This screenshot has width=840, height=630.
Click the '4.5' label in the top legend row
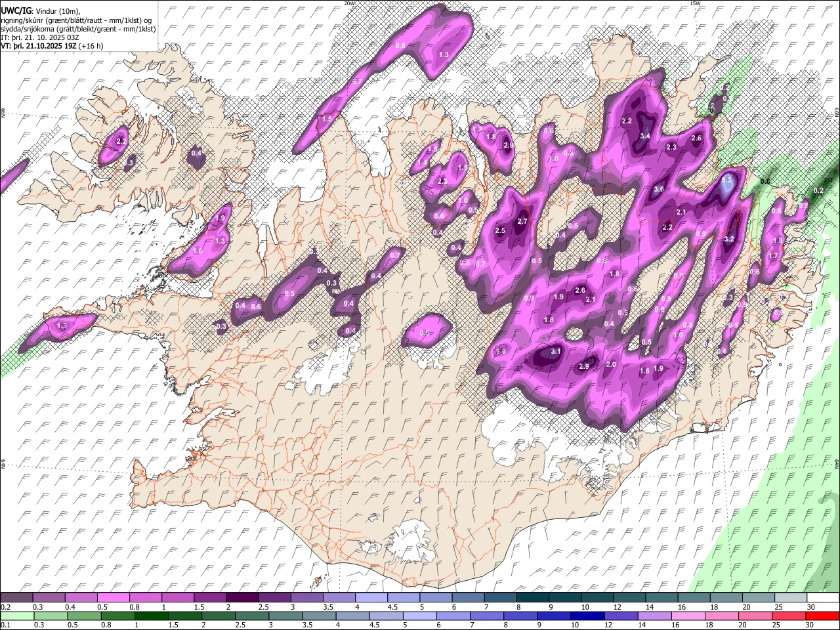[x=392, y=607]
